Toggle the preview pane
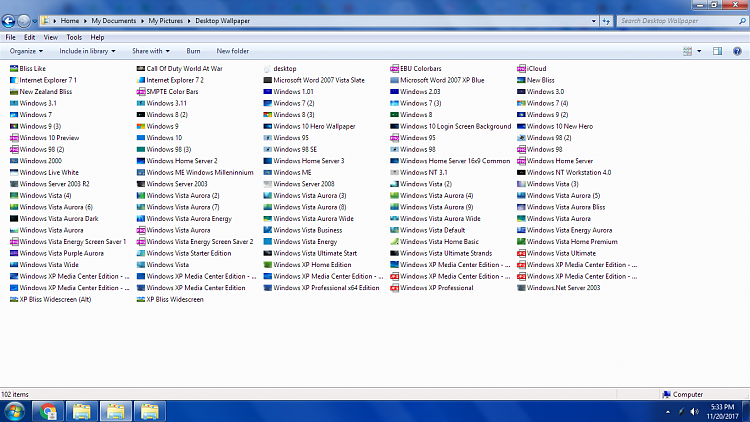The height and width of the screenshot is (422, 750). click(x=717, y=51)
